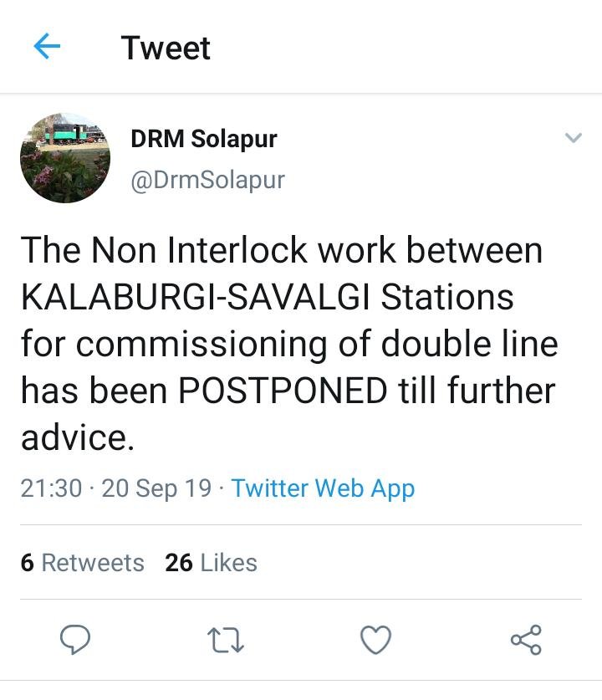This screenshot has width=602, height=700.
Task: Click the Likes count number 26
Action: [x=179, y=563]
